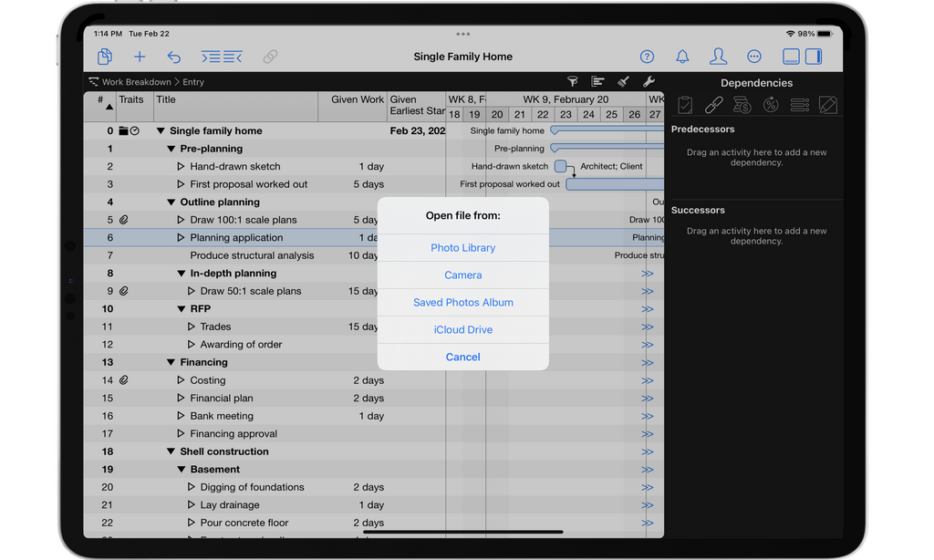This screenshot has width=934, height=560.
Task: Collapse the Pre-planning group
Action: coord(171,149)
